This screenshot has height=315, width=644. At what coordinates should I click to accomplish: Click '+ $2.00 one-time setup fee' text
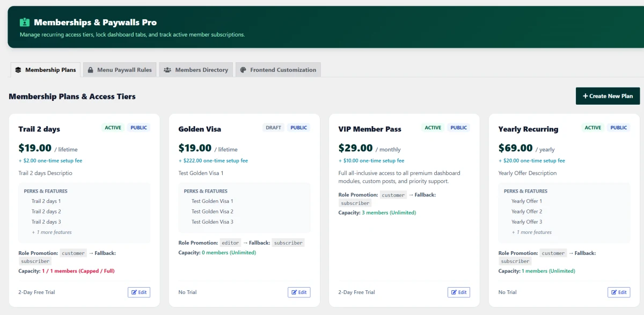tap(50, 160)
